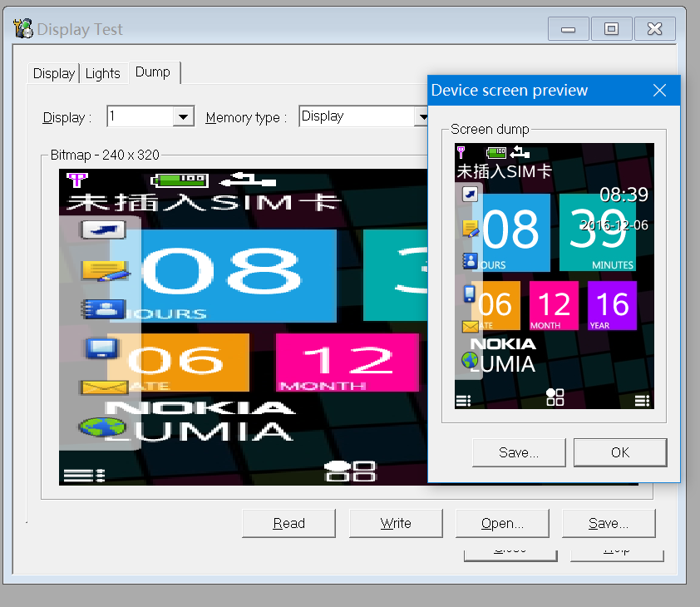Click the Screen dump phone image in preview dialog
This screenshot has height=607, width=700.
[554, 275]
